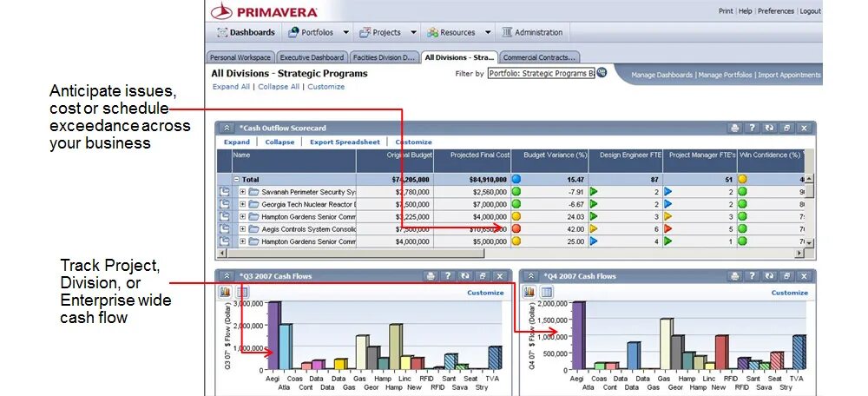Expand Georgia Tech Nuclear Reactor row
This screenshot has height=396, width=868.
point(242,204)
